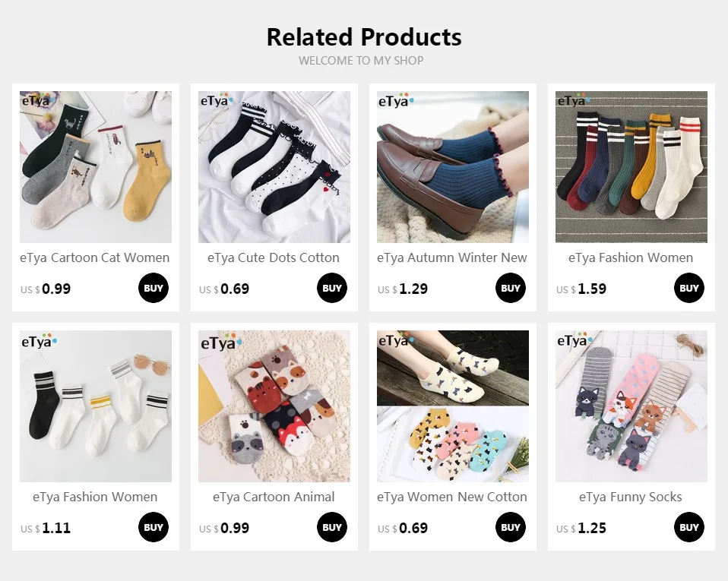Open the striped long socks product image
The height and width of the screenshot is (581, 728).
point(631,167)
